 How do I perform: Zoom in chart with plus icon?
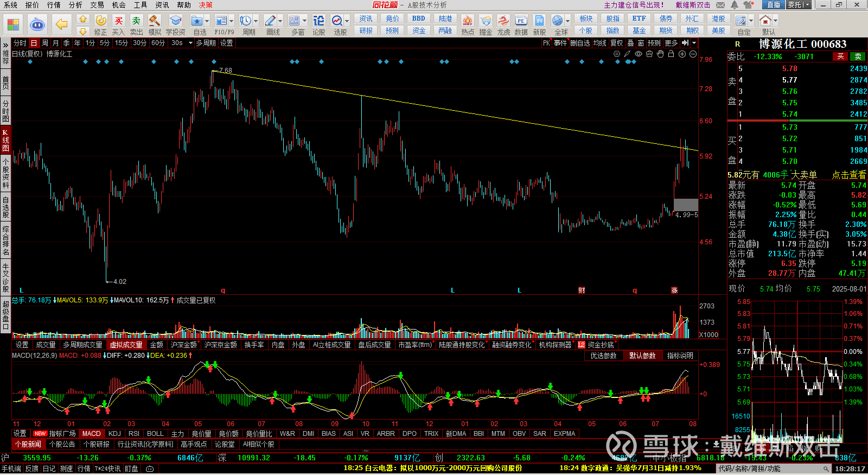[x=682, y=54]
